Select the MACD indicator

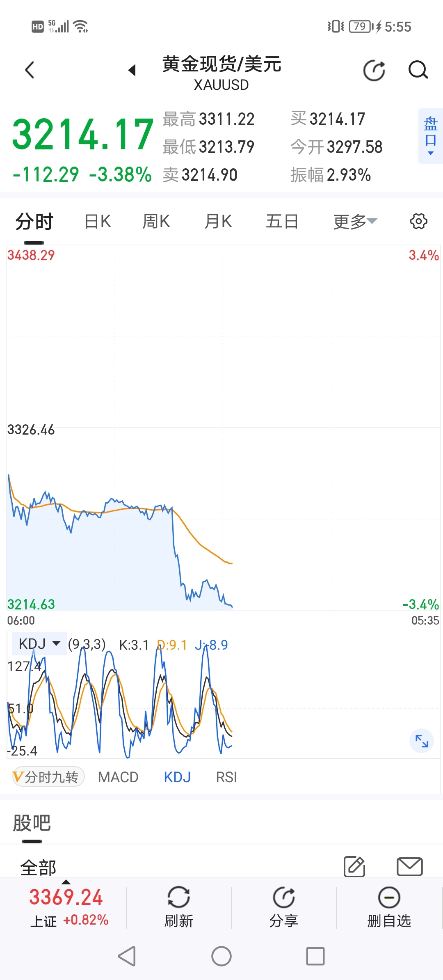point(118,777)
